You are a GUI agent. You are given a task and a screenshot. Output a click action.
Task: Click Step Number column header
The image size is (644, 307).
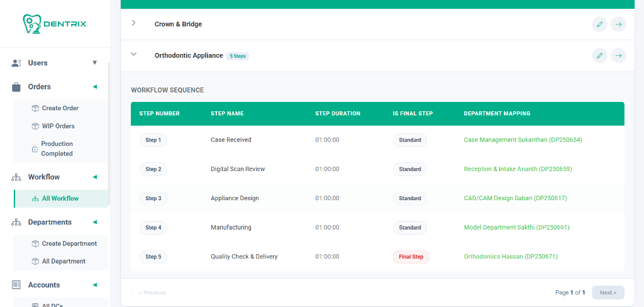[x=159, y=113]
